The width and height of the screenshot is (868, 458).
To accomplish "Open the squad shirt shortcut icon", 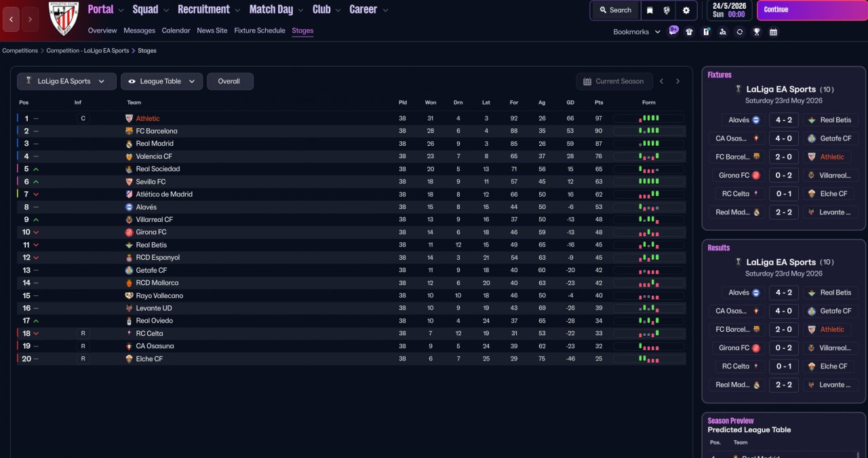I will (x=690, y=32).
